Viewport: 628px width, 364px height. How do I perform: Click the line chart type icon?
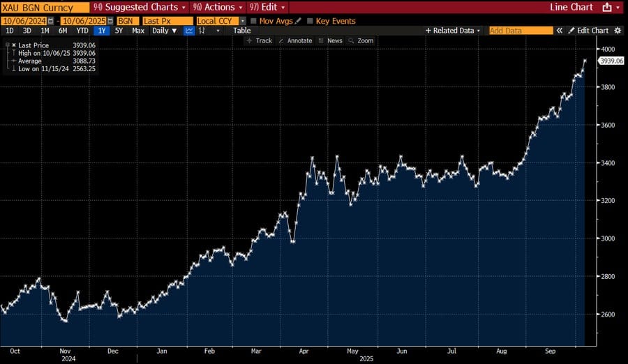coord(190,31)
